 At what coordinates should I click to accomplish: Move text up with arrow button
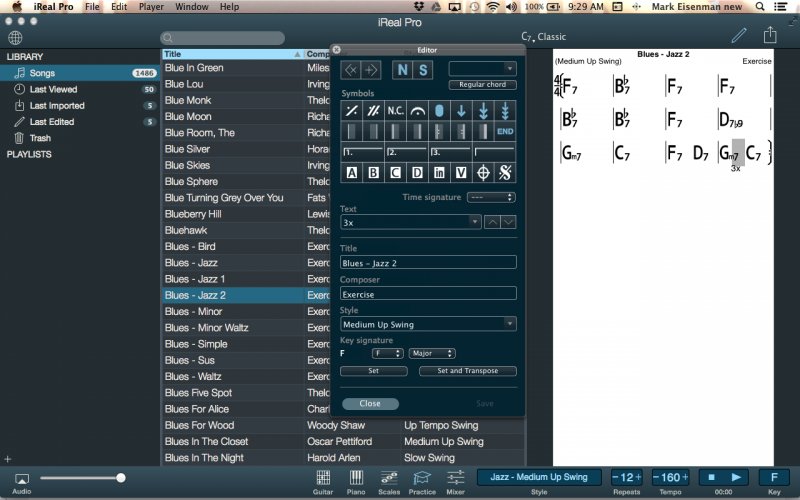coord(492,222)
